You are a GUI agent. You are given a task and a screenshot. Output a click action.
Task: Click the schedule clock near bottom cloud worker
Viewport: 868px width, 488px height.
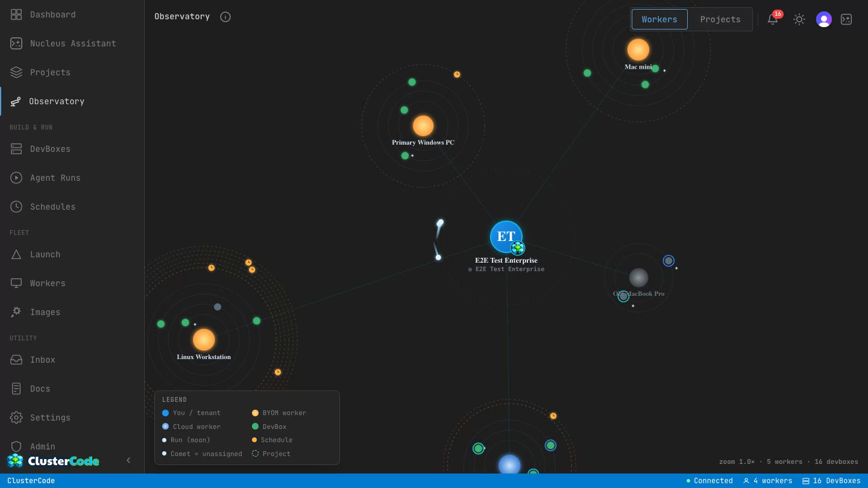(x=553, y=416)
